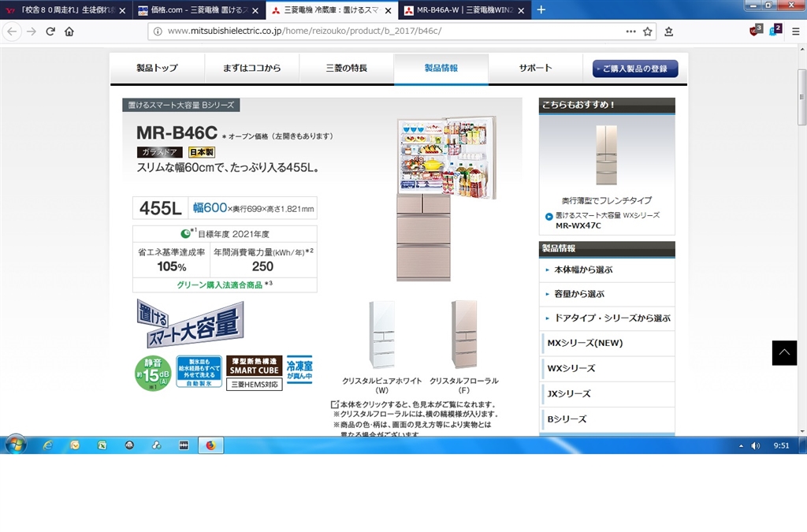Click the back-to-top arrow button

[x=784, y=352]
